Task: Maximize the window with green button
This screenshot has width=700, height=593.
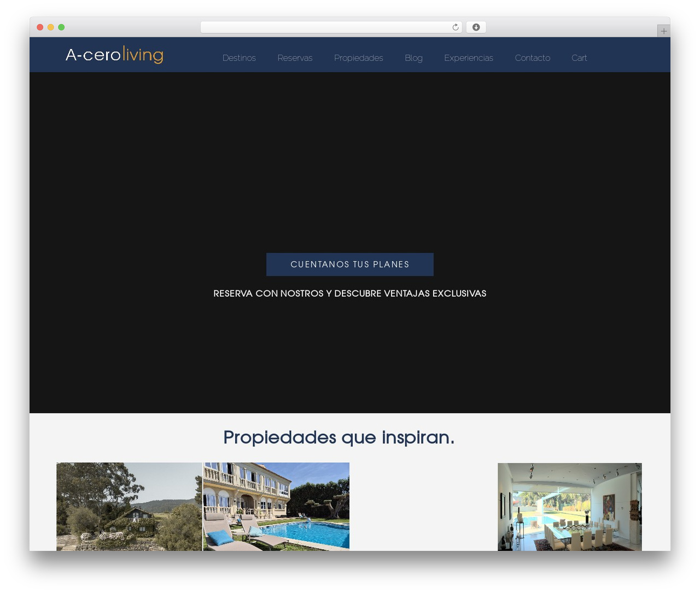Action: (x=61, y=27)
